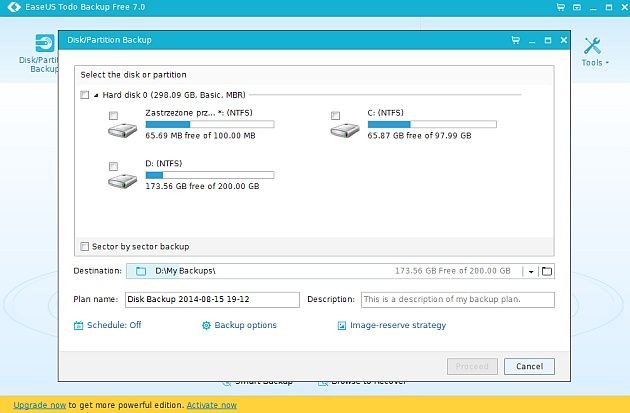
Task: Check the Zastrzezone prz... partition checkbox
Action: (x=113, y=116)
